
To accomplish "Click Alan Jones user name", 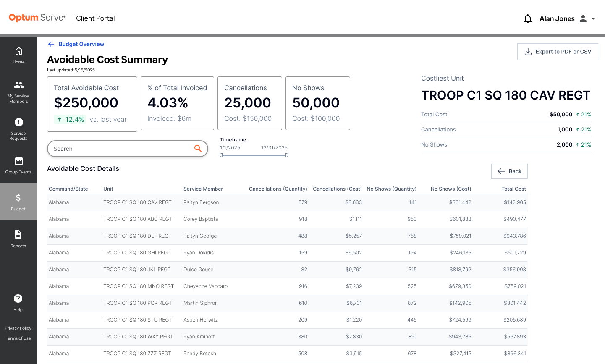I will pyautogui.click(x=557, y=18).
